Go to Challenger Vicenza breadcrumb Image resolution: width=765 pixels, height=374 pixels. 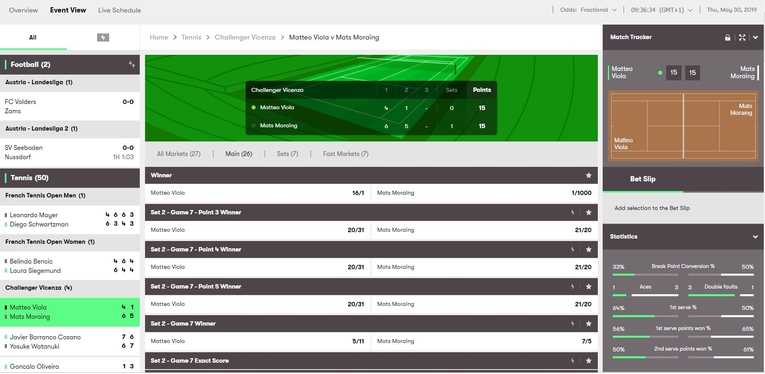[x=245, y=37]
